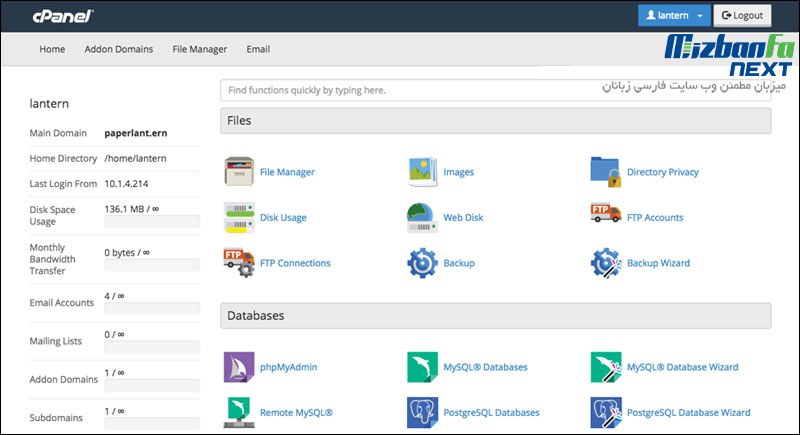Click the Disk Space Usage progress bar

(x=152, y=223)
